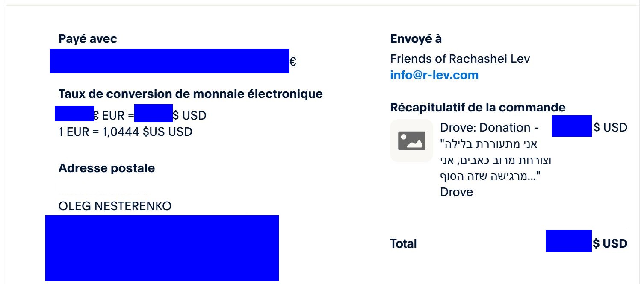Screen dimensions: 644x284
Task: Select the Hebrew donation description text
Action: 496,160
